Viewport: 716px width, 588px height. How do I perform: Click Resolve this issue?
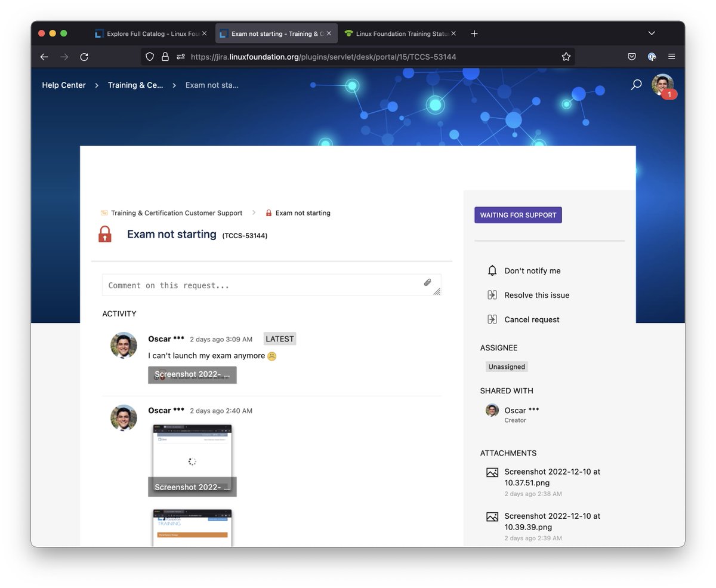coord(537,295)
